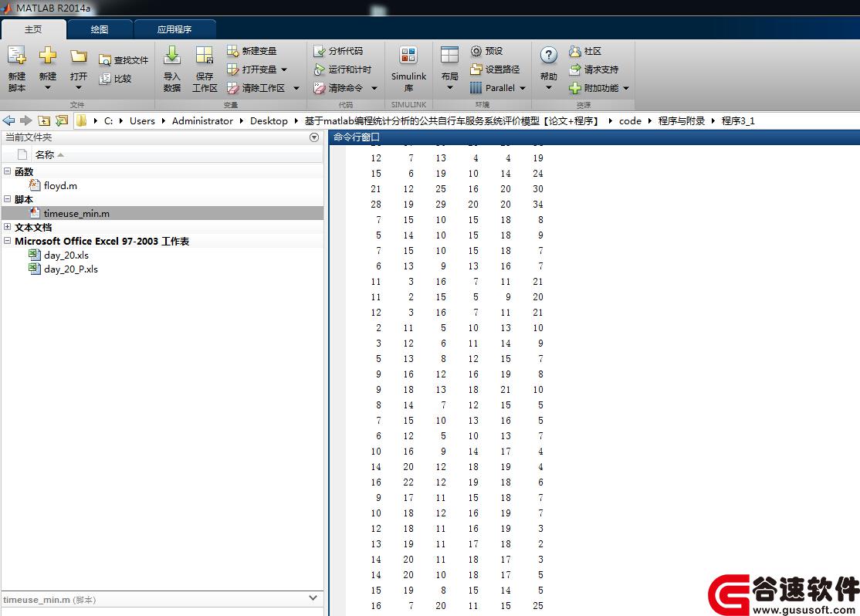This screenshot has width=860, height=616.
Task: Click the Open Variable (打开变量) icon
Action: [x=232, y=69]
